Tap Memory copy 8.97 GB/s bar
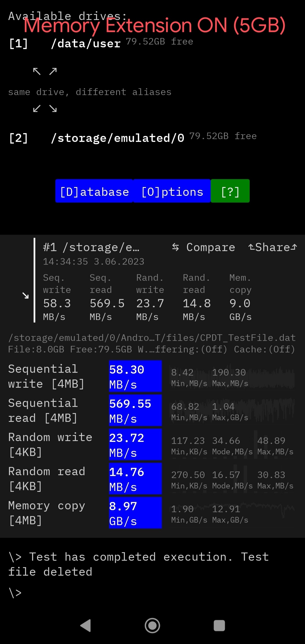 (136, 513)
